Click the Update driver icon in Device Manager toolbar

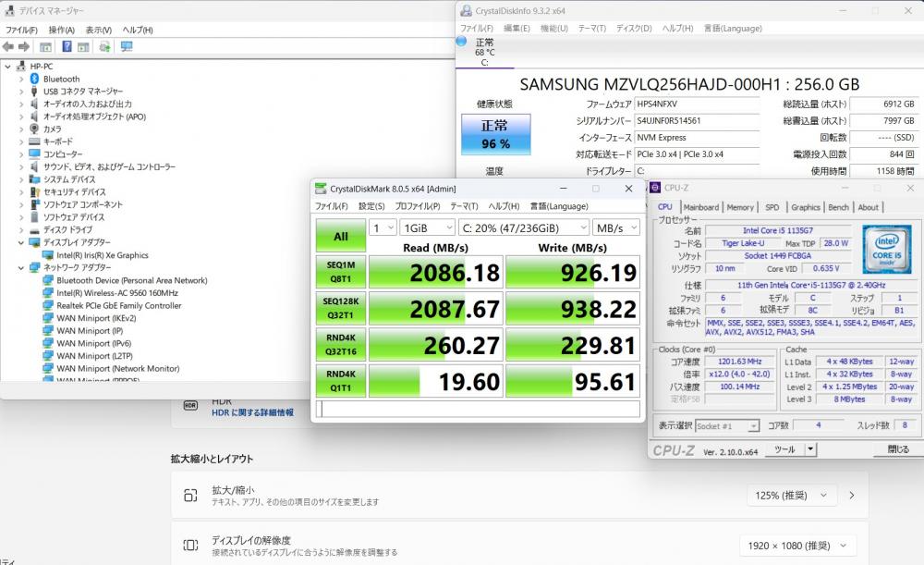point(105,46)
